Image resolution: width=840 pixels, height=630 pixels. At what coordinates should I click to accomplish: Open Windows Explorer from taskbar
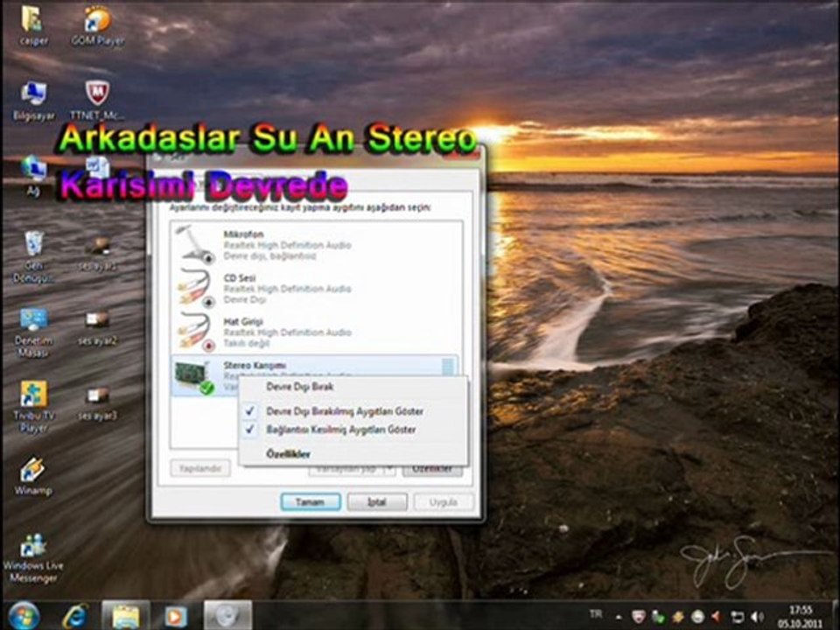pyautogui.click(x=126, y=616)
